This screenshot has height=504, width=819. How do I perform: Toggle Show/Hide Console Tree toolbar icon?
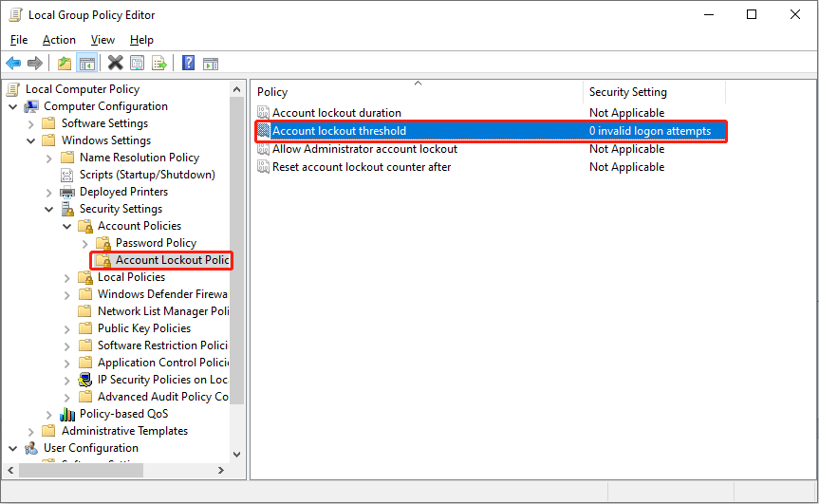86,64
